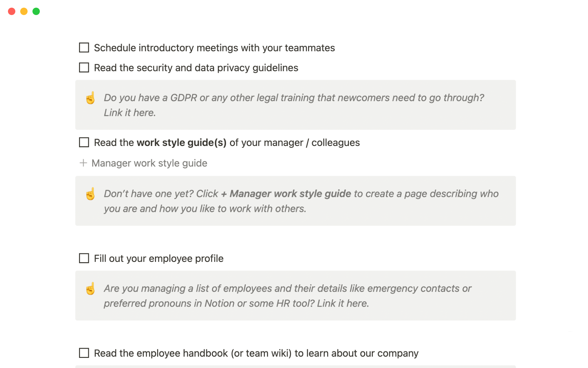Check 'Schedule introductory meetings with your teammates' checkbox
Image resolution: width=588 pixels, height=368 pixels.
tap(84, 48)
